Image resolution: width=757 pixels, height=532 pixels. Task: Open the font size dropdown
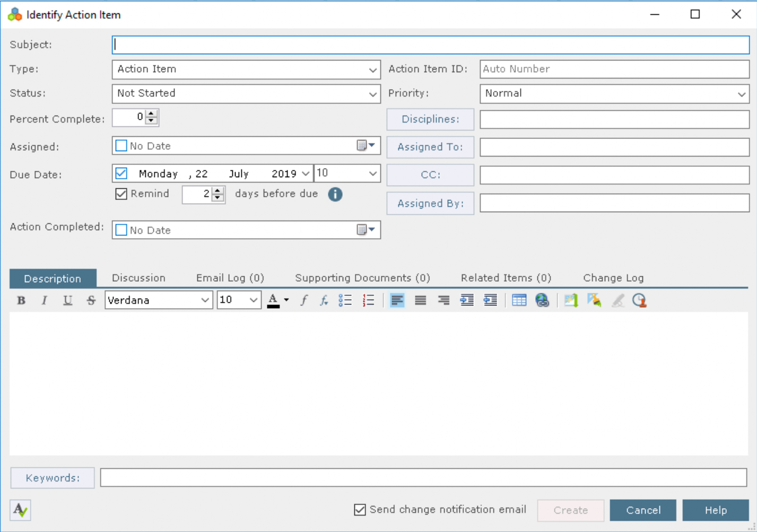tap(254, 300)
